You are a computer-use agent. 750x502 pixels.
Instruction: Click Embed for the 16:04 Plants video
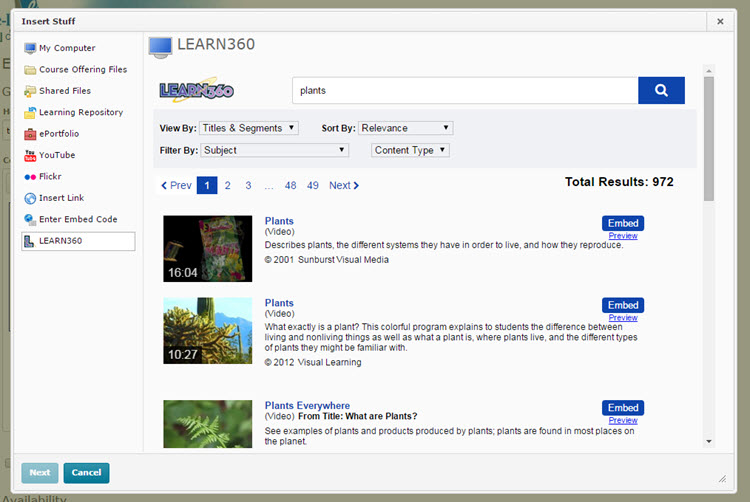coord(623,223)
